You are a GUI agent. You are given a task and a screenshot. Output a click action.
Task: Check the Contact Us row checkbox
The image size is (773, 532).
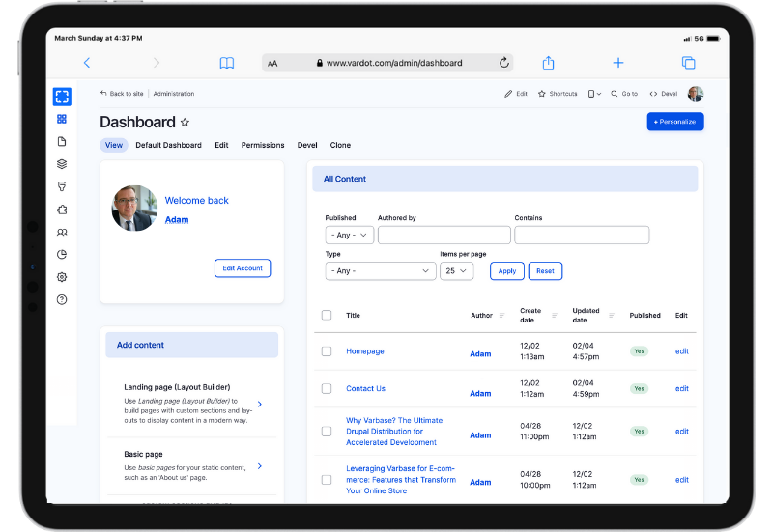click(x=327, y=389)
